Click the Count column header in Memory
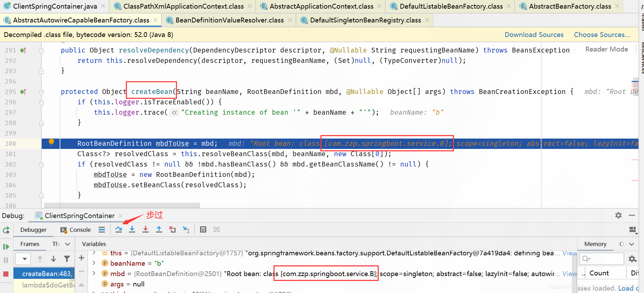Screen dimensions: 644x293 pyautogui.click(x=599, y=273)
